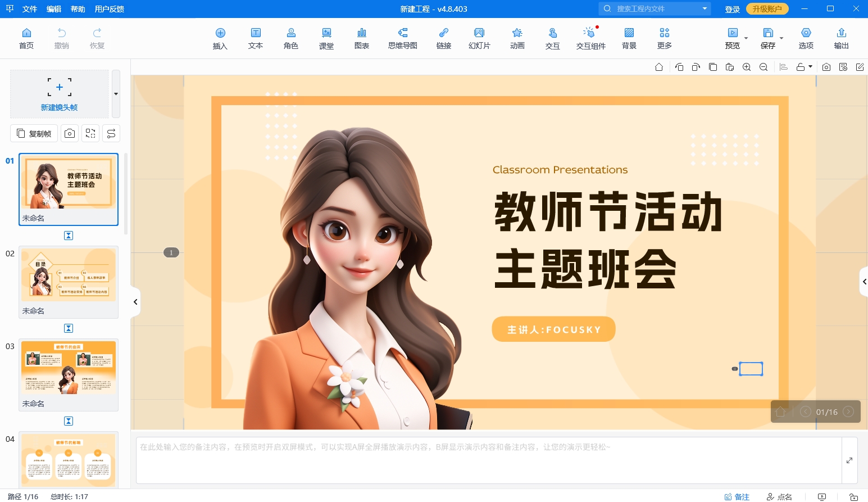The width and height of the screenshot is (868, 502).
Task: Expand the notes area to full size
Action: (849, 460)
